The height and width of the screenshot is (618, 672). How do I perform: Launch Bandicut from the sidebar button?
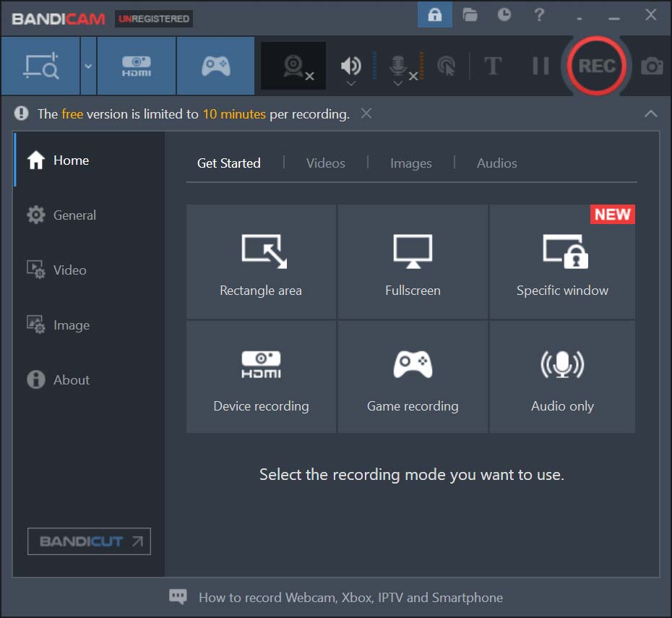[89, 541]
